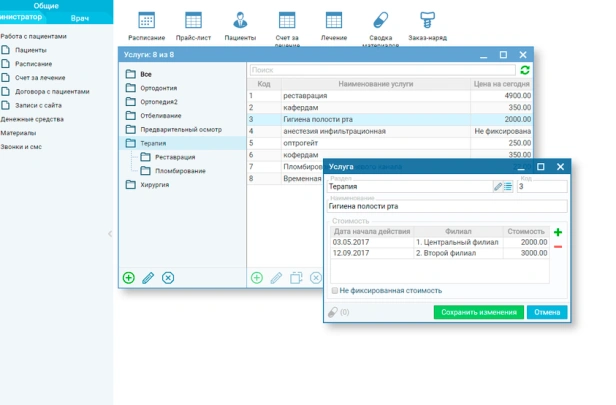Select the Терапия folder in tree
616x405 pixels.
[x=152, y=143]
